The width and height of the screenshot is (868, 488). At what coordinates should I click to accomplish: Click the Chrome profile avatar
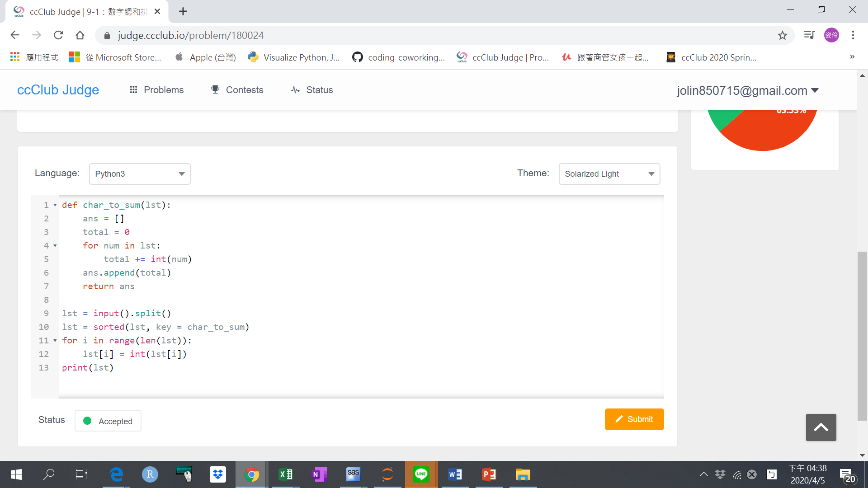[832, 35]
